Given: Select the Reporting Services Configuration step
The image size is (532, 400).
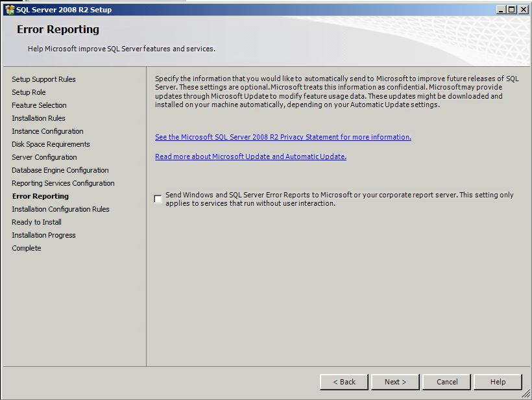Looking at the screenshot, I should point(63,183).
